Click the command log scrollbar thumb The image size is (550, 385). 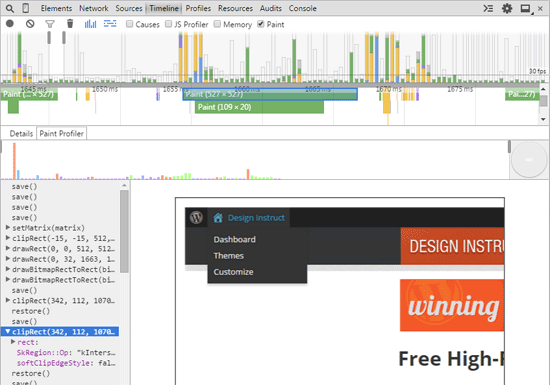[x=124, y=231]
